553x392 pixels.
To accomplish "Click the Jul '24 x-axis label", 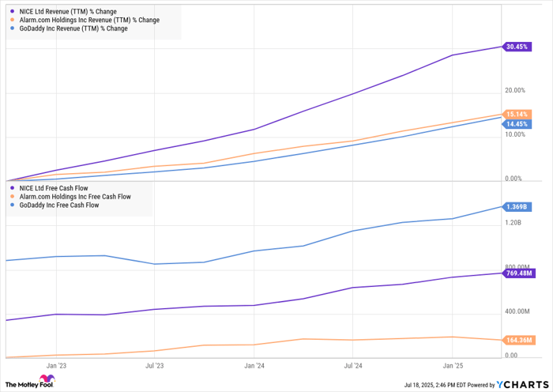I will click(352, 366).
